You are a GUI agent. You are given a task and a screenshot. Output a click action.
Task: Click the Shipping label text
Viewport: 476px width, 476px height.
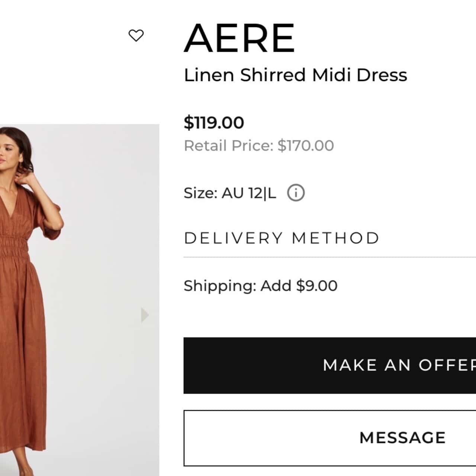tap(219, 286)
